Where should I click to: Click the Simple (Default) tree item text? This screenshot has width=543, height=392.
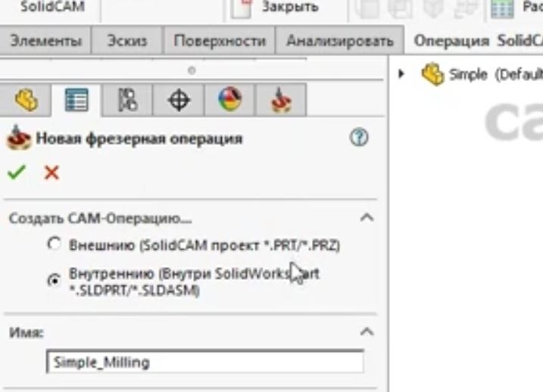point(495,75)
